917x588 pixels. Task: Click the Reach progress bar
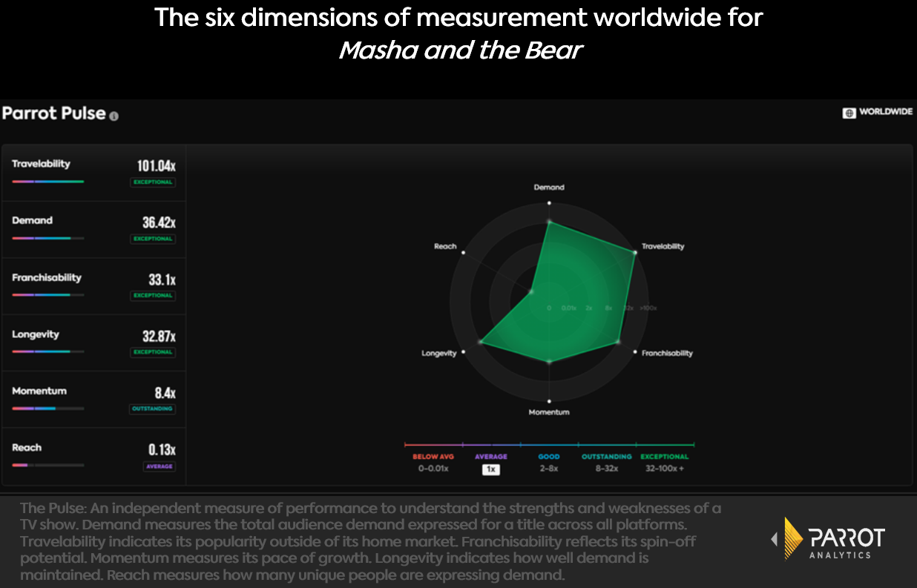(47, 466)
